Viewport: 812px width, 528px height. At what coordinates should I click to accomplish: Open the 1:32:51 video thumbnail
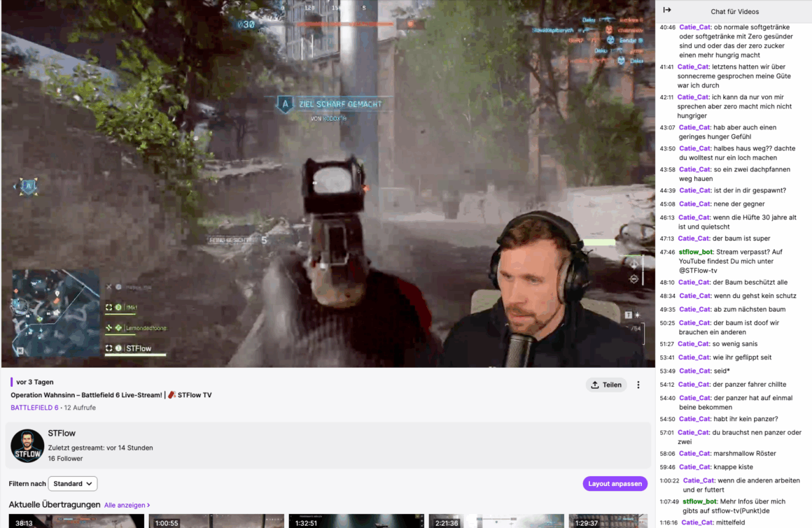(x=356, y=521)
